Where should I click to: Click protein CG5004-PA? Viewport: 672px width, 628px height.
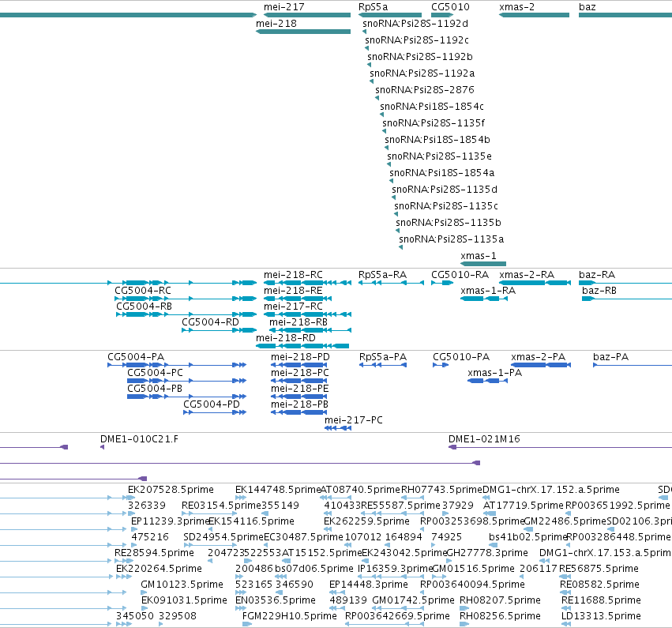click(x=136, y=357)
